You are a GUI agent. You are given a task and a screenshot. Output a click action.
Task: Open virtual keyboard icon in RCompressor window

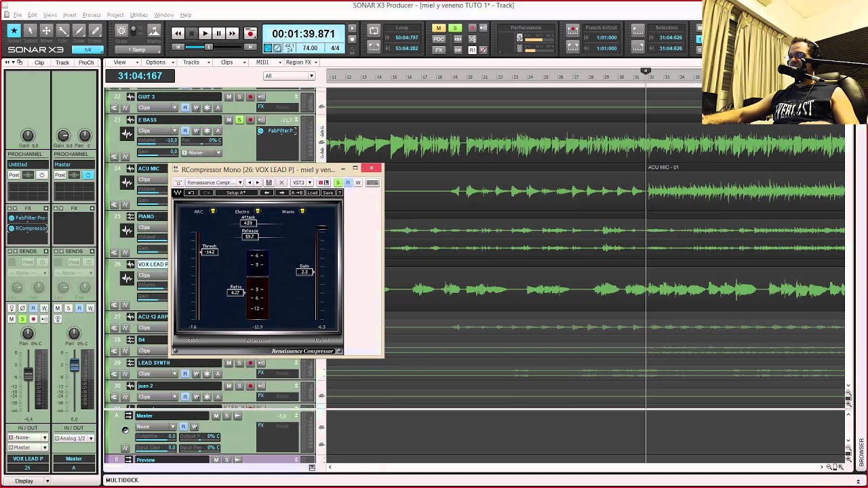[x=372, y=183]
